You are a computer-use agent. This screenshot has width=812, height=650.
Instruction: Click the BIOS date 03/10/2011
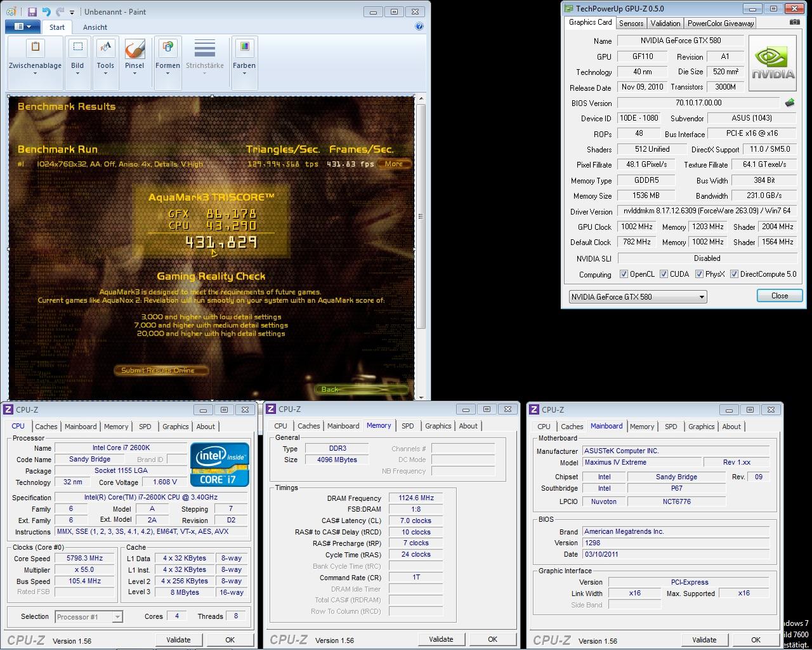pos(676,554)
